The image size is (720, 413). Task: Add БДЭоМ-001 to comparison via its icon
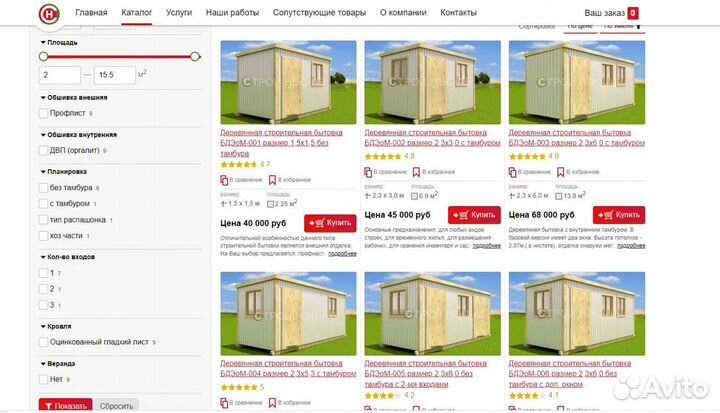224,180
